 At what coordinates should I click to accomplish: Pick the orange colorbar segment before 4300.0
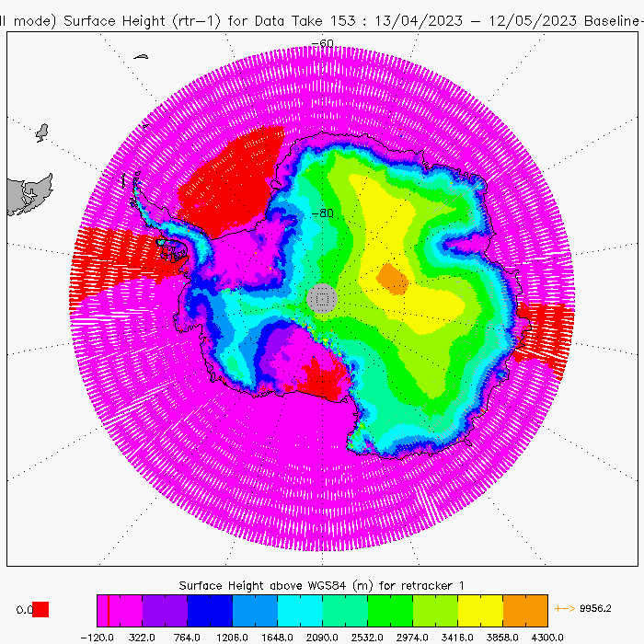coord(525,609)
